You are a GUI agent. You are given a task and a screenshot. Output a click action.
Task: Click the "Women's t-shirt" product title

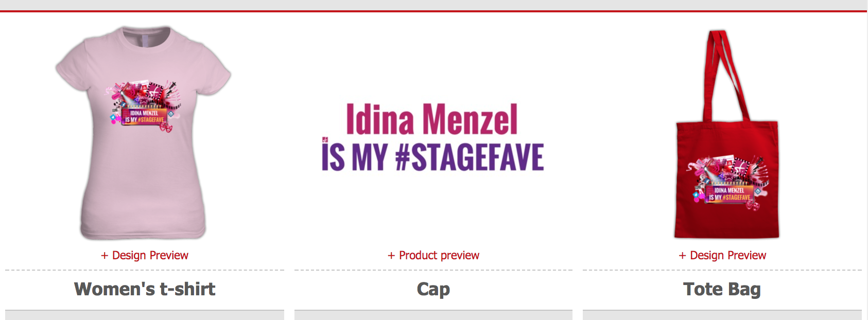click(x=145, y=289)
